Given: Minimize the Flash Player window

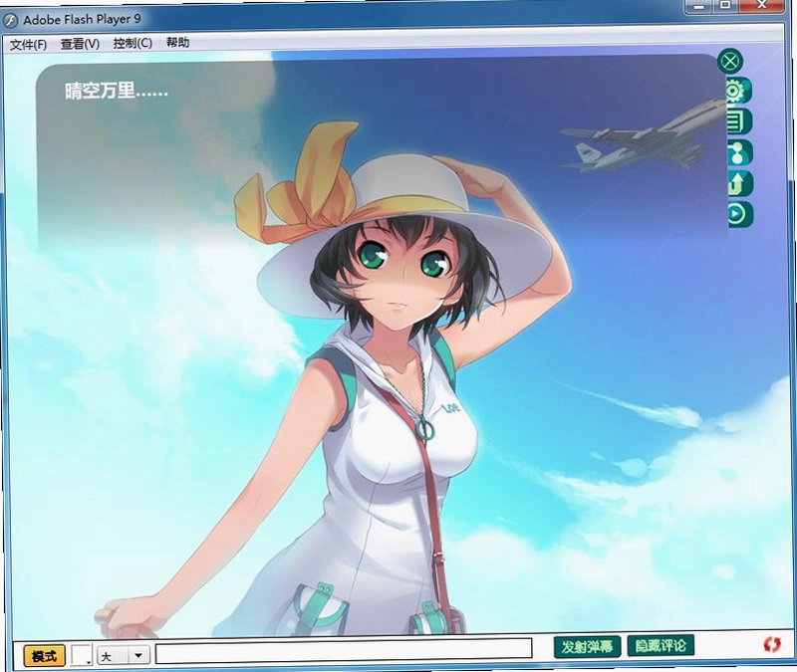Looking at the screenshot, I should (699, 5).
